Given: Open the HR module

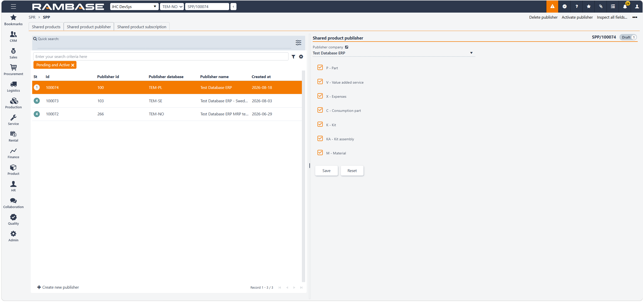Looking at the screenshot, I should pyautogui.click(x=13, y=186).
